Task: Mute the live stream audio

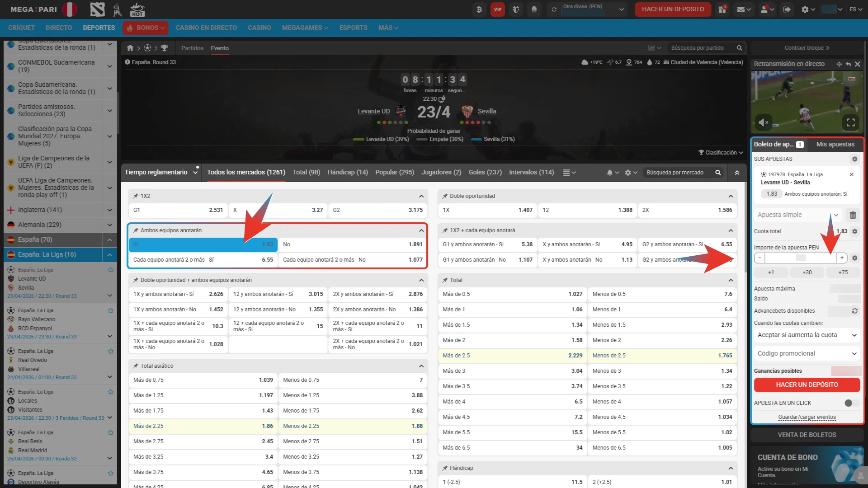Action: (764, 122)
